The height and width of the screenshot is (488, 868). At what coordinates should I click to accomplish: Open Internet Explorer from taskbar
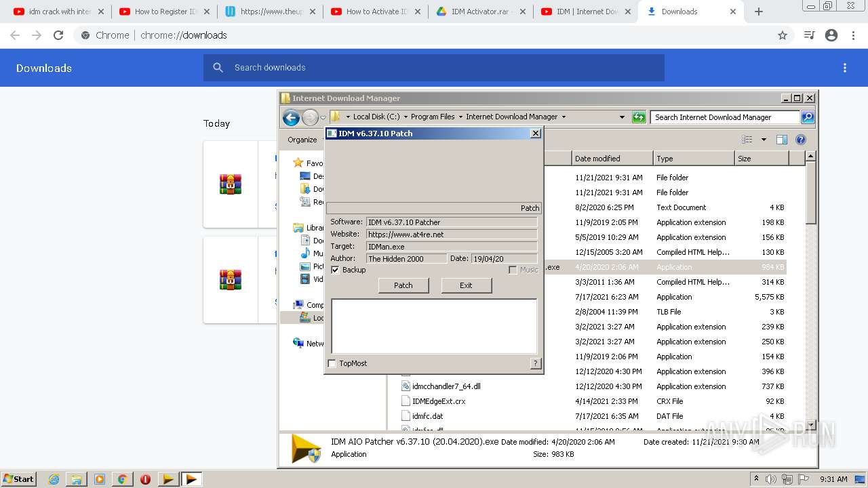[x=54, y=479]
